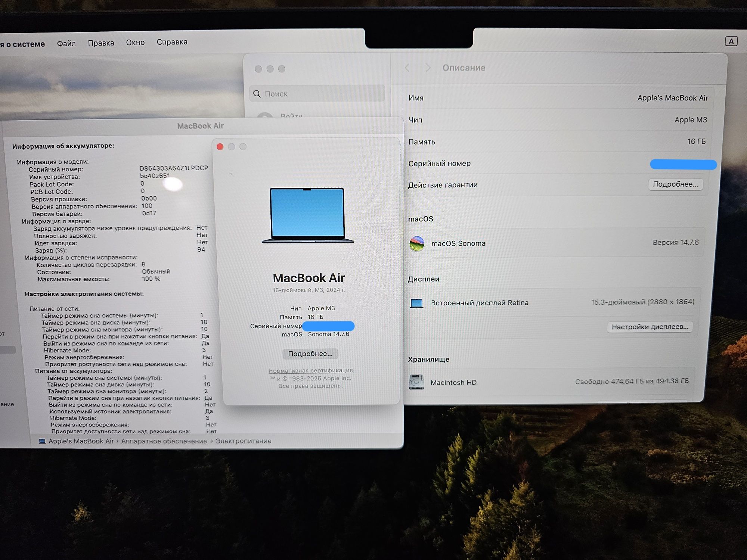Screen dimensions: 747x560
Task: Click 'Количество циклов перезарядки' value 8
Action: [143, 264]
